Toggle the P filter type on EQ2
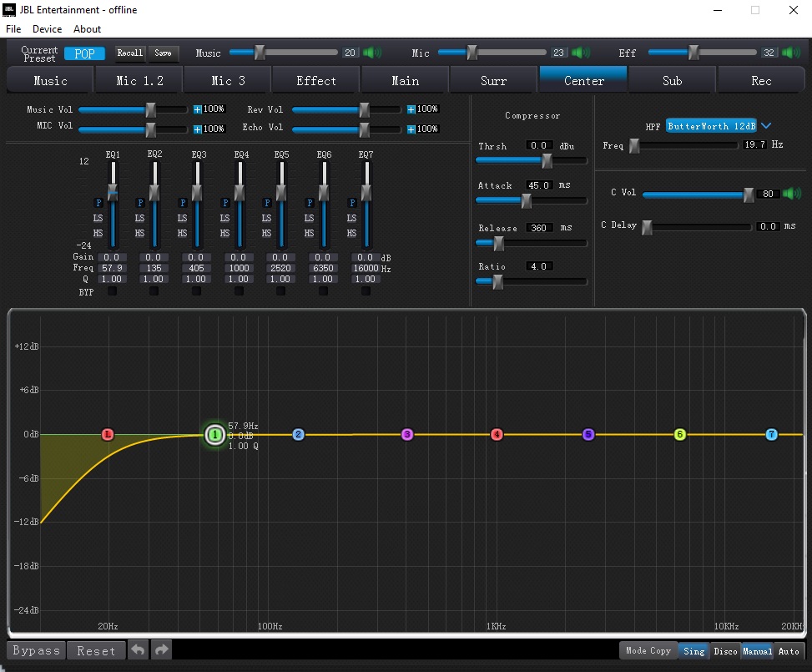 pos(140,203)
